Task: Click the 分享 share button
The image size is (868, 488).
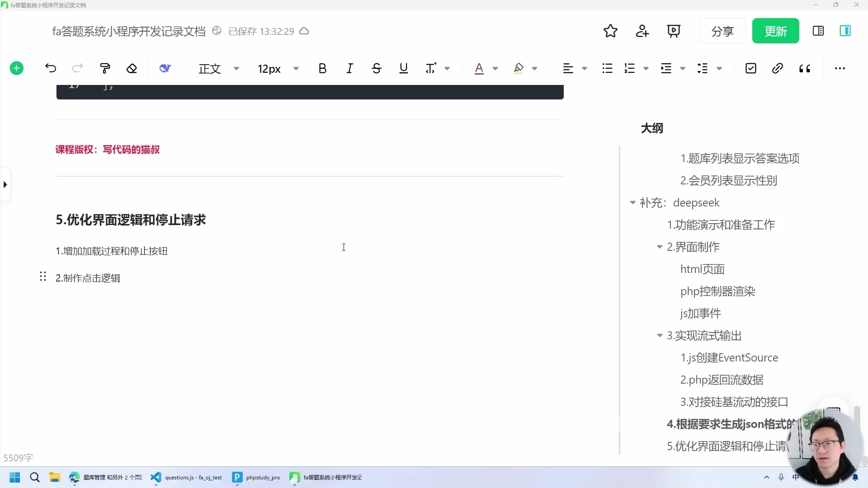Action: 722,31
